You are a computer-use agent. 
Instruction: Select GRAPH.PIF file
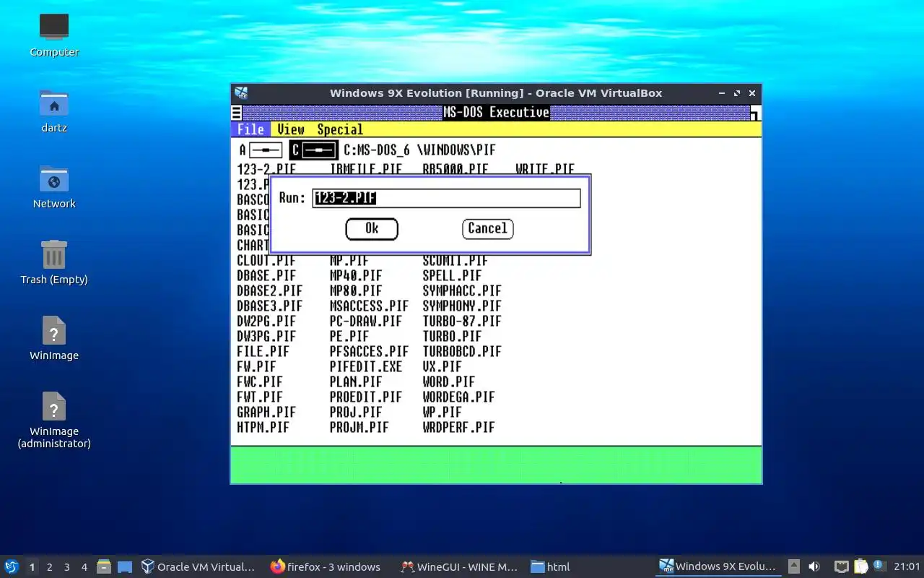(266, 412)
